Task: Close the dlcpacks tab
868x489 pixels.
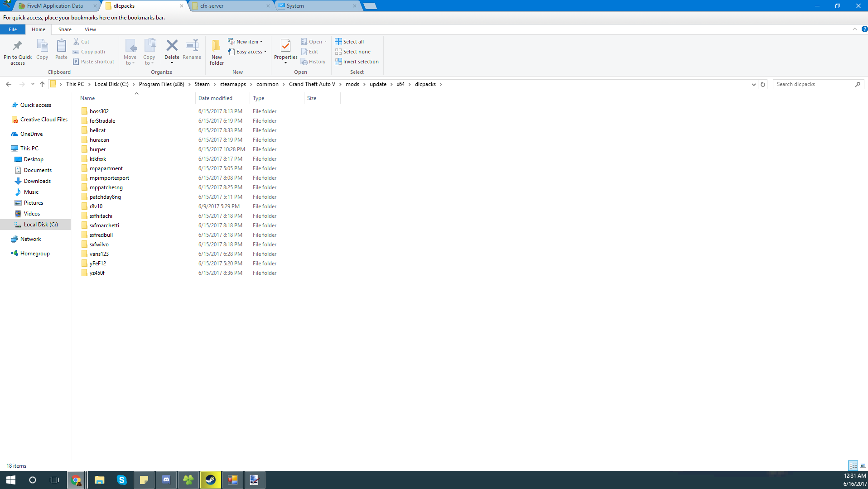Action: click(182, 6)
